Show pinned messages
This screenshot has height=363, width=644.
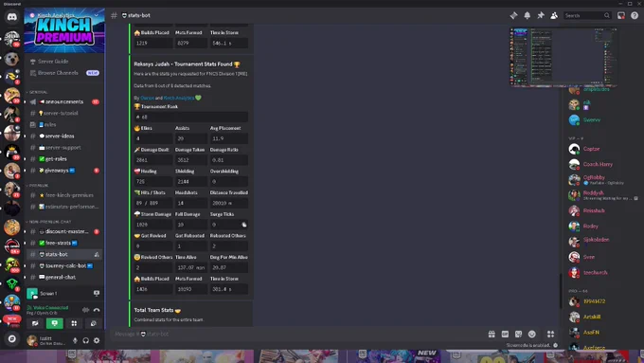click(541, 15)
